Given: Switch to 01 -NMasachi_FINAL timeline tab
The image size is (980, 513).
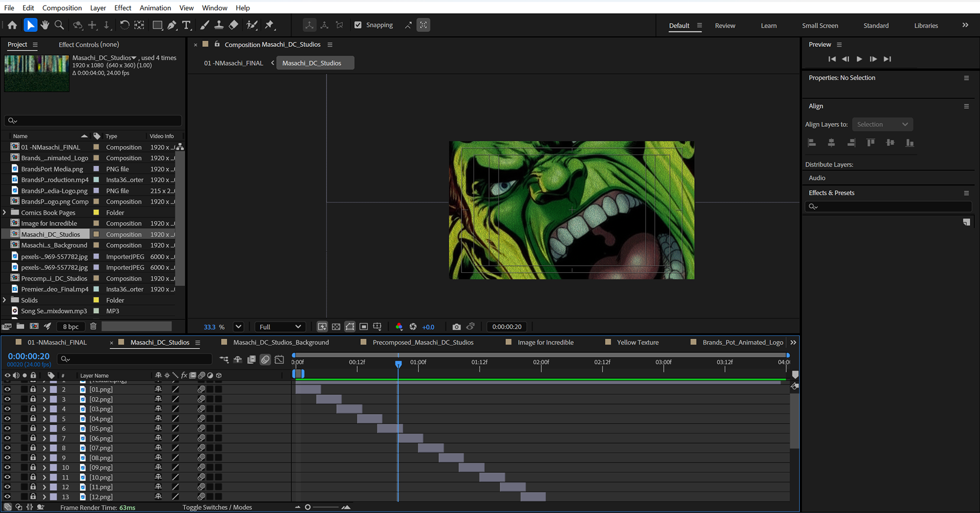Looking at the screenshot, I should tap(57, 343).
